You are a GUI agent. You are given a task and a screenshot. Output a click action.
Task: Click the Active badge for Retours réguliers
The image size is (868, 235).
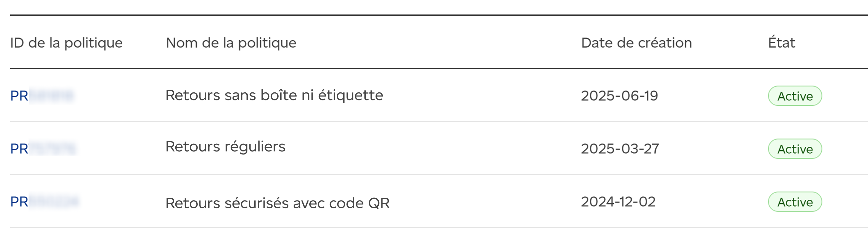tap(795, 149)
